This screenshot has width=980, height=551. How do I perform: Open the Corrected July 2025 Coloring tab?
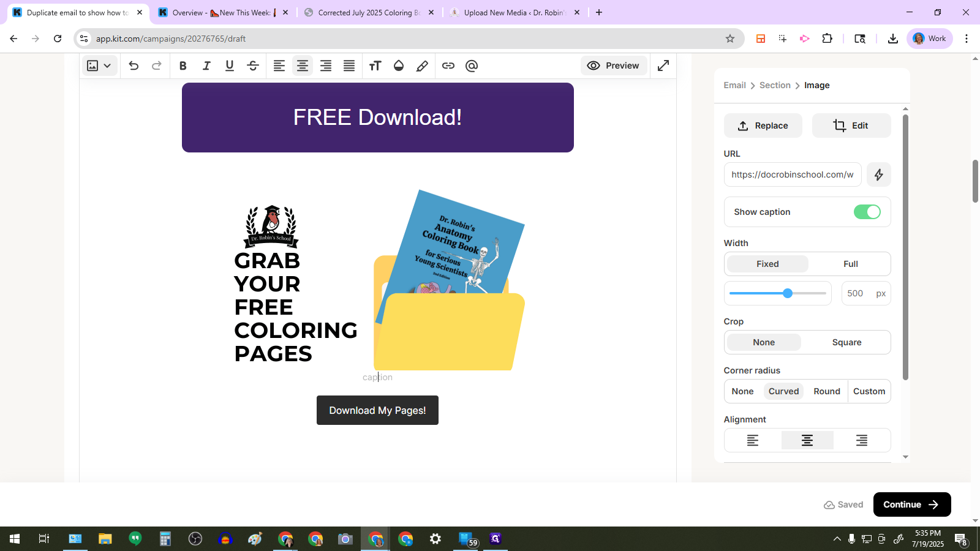(x=369, y=12)
